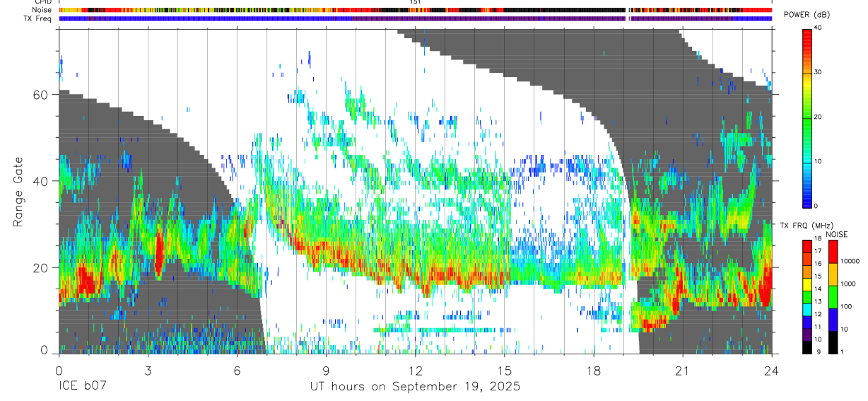The width and height of the screenshot is (868, 401).
Task: Click the '12' tick label on the time axis
Action: point(415,370)
